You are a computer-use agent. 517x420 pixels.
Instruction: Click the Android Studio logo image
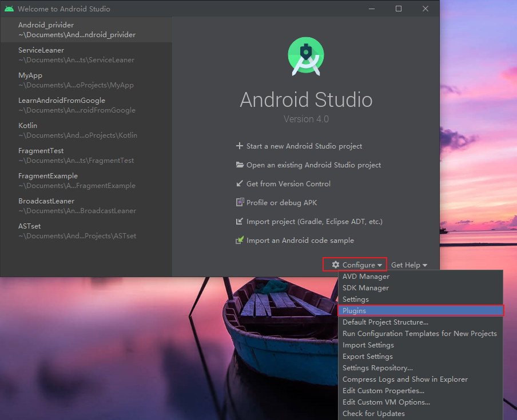(306, 57)
